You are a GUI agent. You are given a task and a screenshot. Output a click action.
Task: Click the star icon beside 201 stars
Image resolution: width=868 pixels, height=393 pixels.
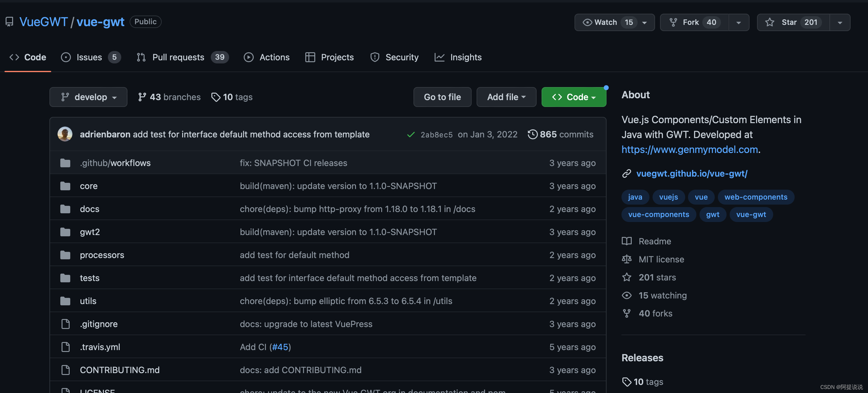click(x=627, y=277)
